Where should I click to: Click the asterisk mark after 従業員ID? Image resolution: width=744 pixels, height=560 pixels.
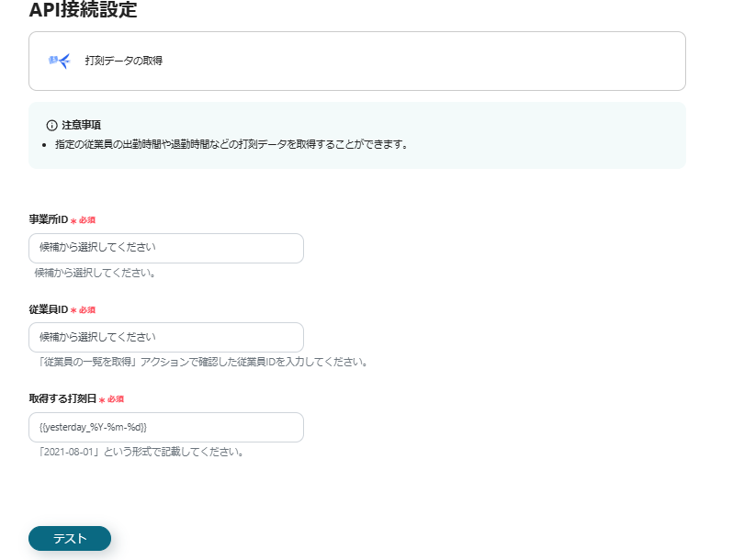click(x=72, y=310)
